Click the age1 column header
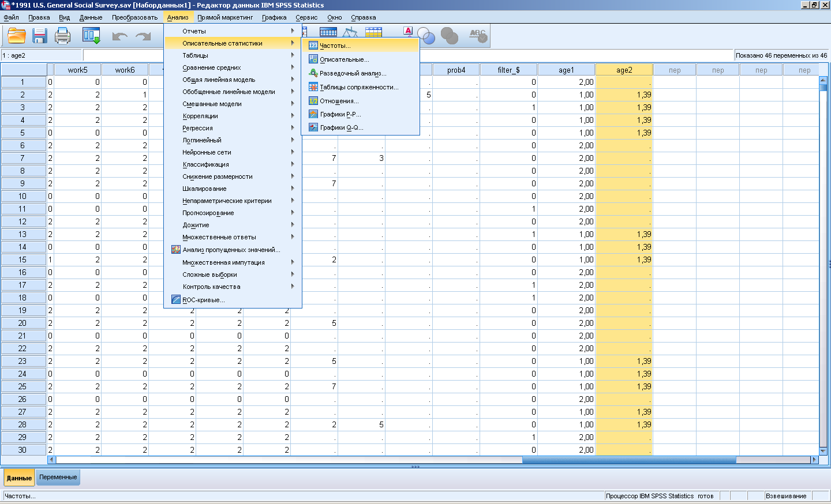Image resolution: width=831 pixels, height=504 pixels. (566, 70)
